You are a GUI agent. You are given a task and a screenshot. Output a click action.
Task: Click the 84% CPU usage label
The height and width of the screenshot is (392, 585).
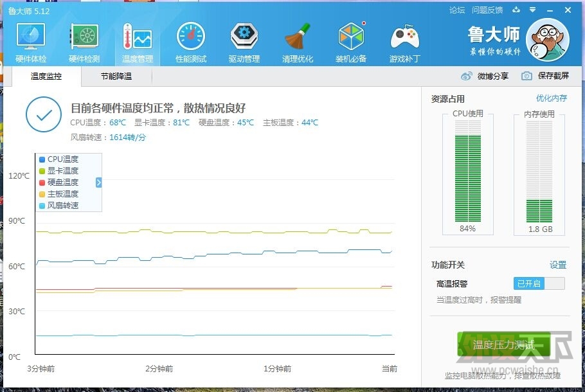(x=467, y=228)
